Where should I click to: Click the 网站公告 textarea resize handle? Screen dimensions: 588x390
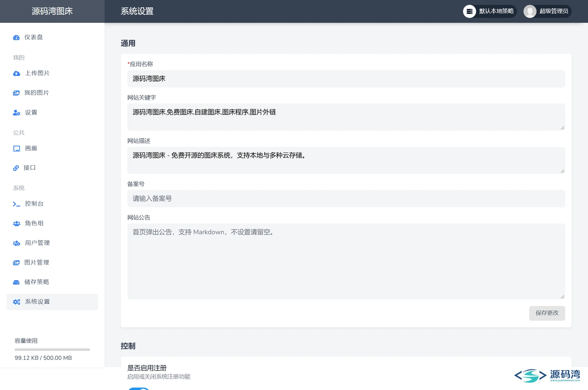point(563,297)
